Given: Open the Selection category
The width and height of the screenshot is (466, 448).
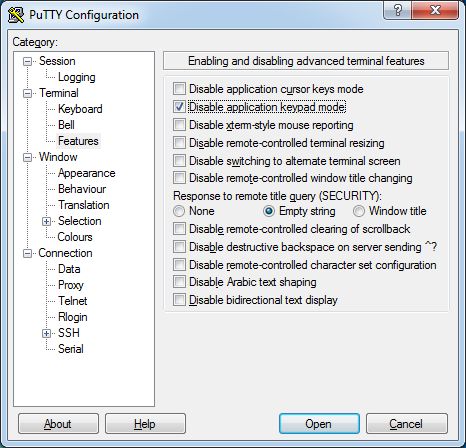Looking at the screenshot, I should coord(80,221).
